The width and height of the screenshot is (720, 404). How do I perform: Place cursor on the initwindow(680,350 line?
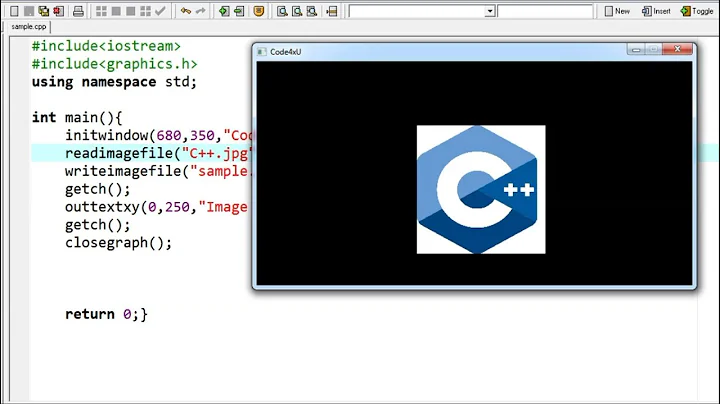click(x=158, y=135)
